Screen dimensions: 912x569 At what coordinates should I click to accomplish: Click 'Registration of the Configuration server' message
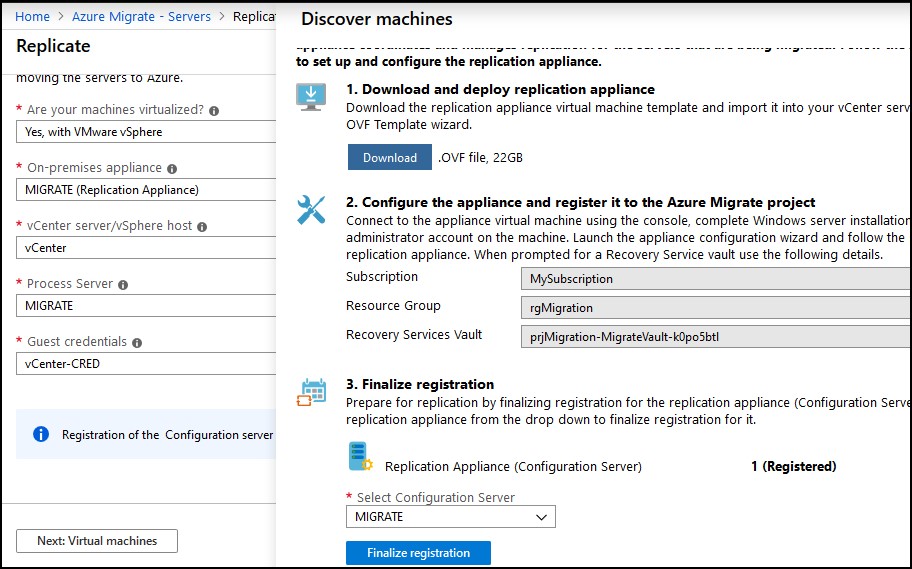(x=168, y=435)
